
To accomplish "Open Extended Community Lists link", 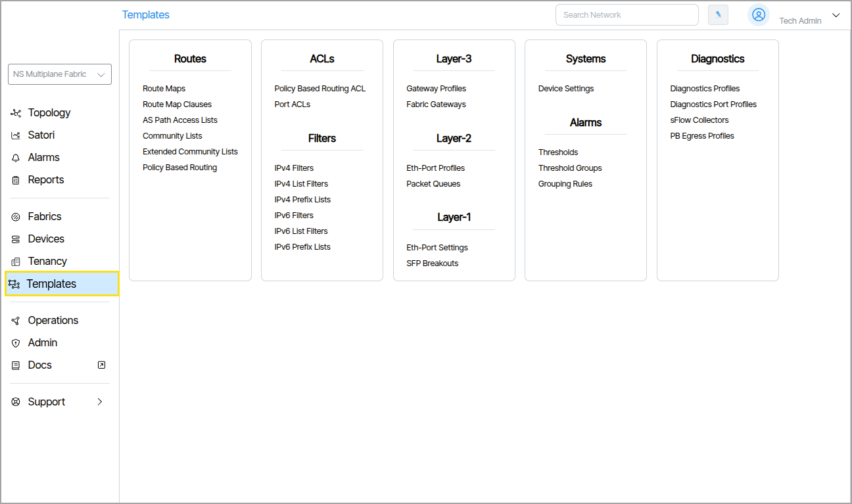I will click(191, 152).
